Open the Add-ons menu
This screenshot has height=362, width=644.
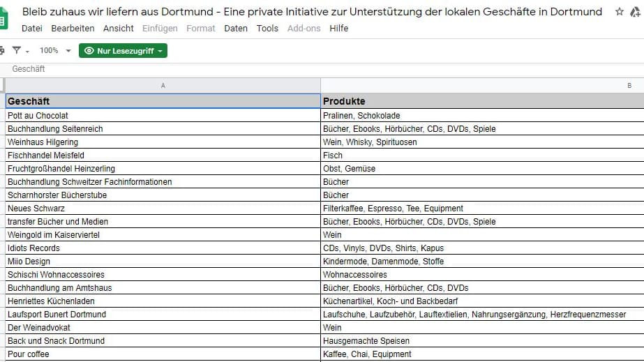tap(304, 29)
